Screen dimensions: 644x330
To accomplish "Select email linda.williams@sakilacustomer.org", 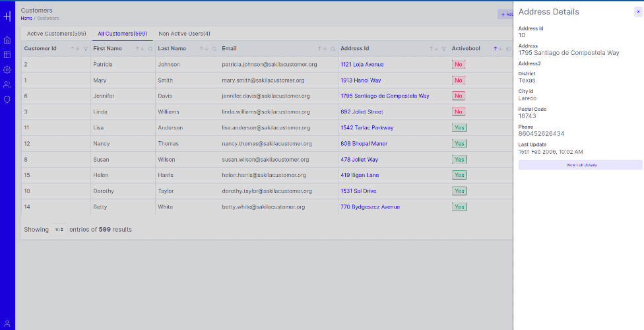I will (x=266, y=112).
